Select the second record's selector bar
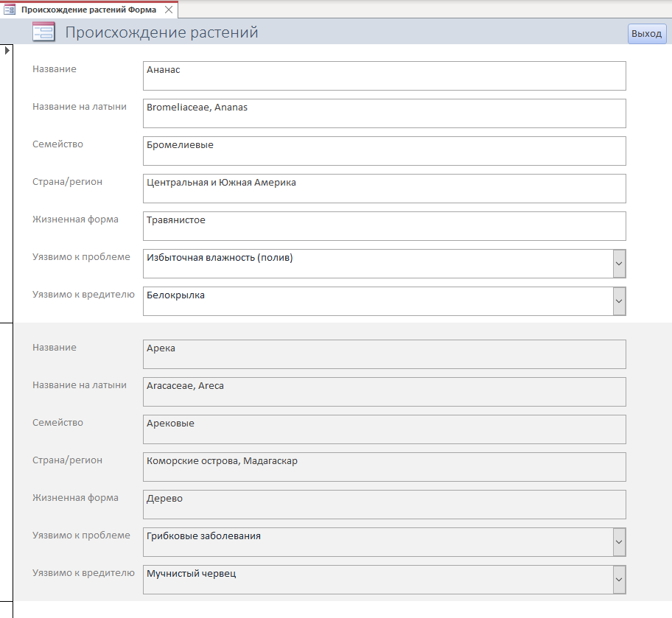This screenshot has height=618, width=672. click(7, 462)
